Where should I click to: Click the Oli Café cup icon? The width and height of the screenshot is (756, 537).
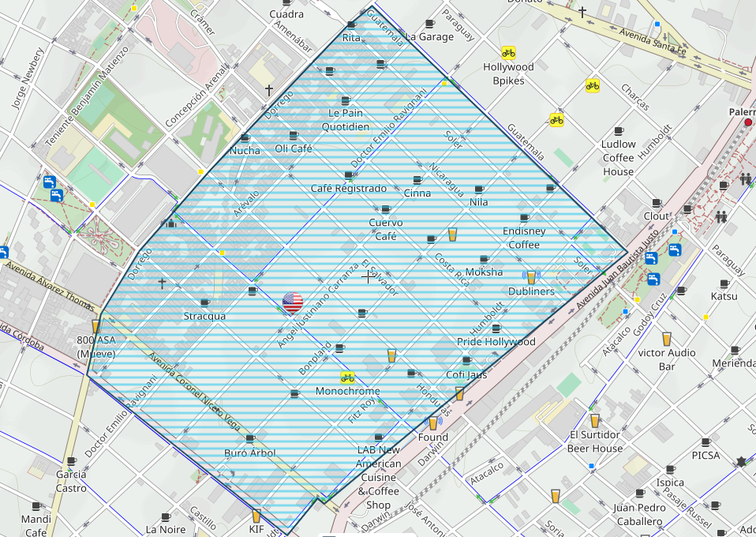pos(294,136)
